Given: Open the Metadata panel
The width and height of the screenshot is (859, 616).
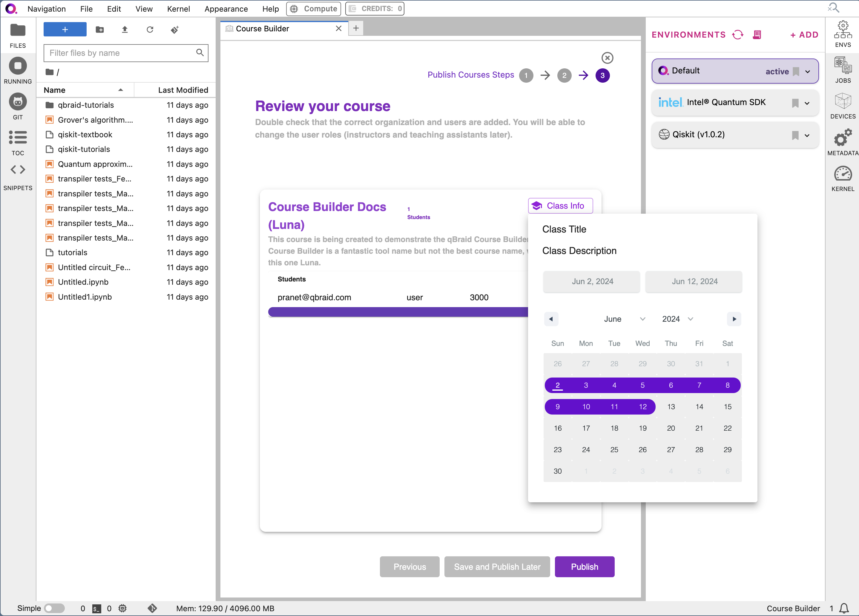Looking at the screenshot, I should pyautogui.click(x=843, y=142).
